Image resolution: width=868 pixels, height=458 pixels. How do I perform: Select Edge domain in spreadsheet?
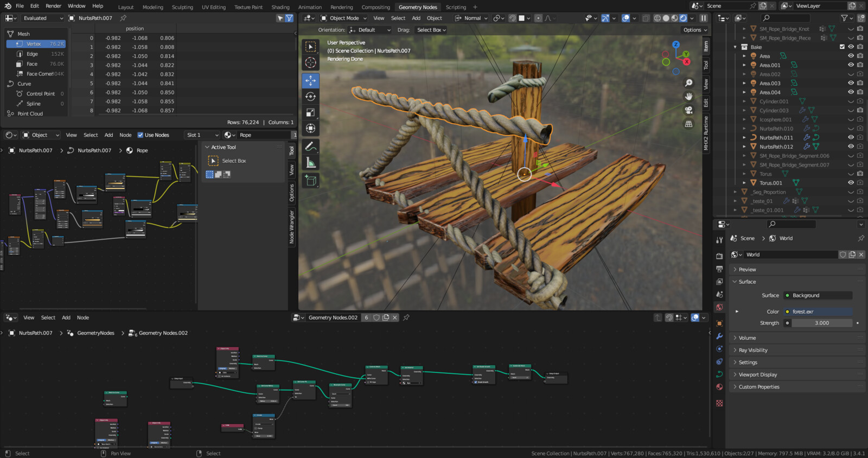37,54
